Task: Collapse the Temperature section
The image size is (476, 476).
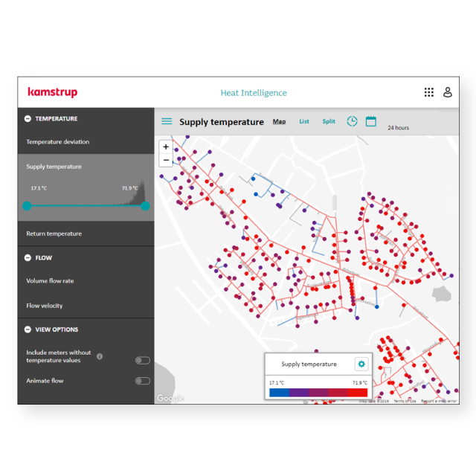Action: coord(28,118)
